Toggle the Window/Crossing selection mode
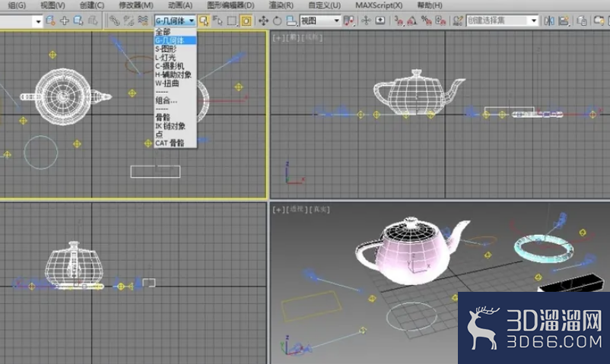 coord(246,21)
